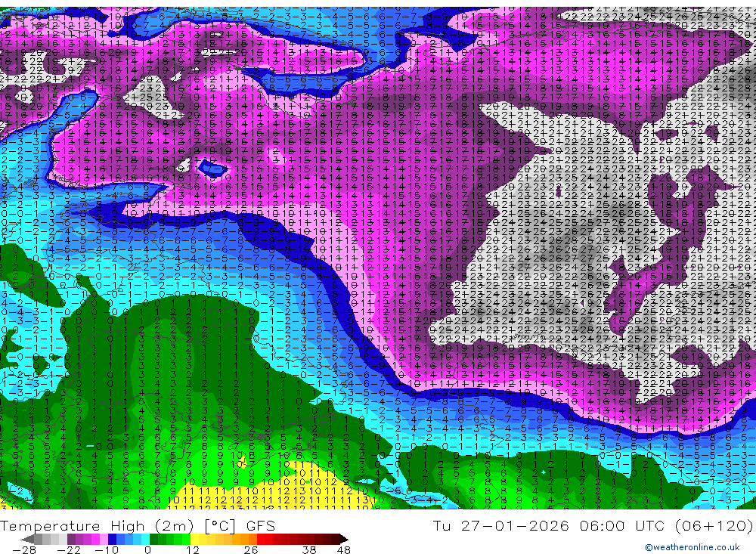Screen dimensions: 756x554
Task: Click the '38' legend scale label
Action: pos(309,550)
